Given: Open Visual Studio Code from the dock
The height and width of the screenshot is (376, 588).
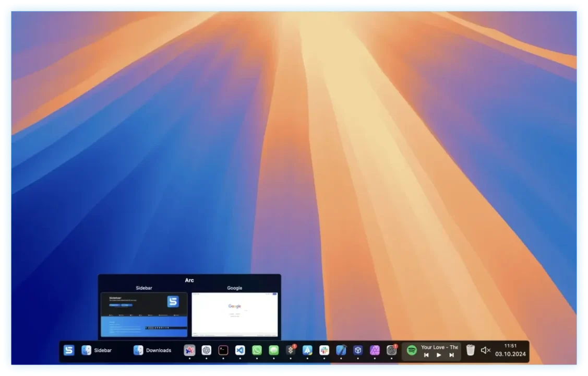Looking at the screenshot, I should coord(240,350).
